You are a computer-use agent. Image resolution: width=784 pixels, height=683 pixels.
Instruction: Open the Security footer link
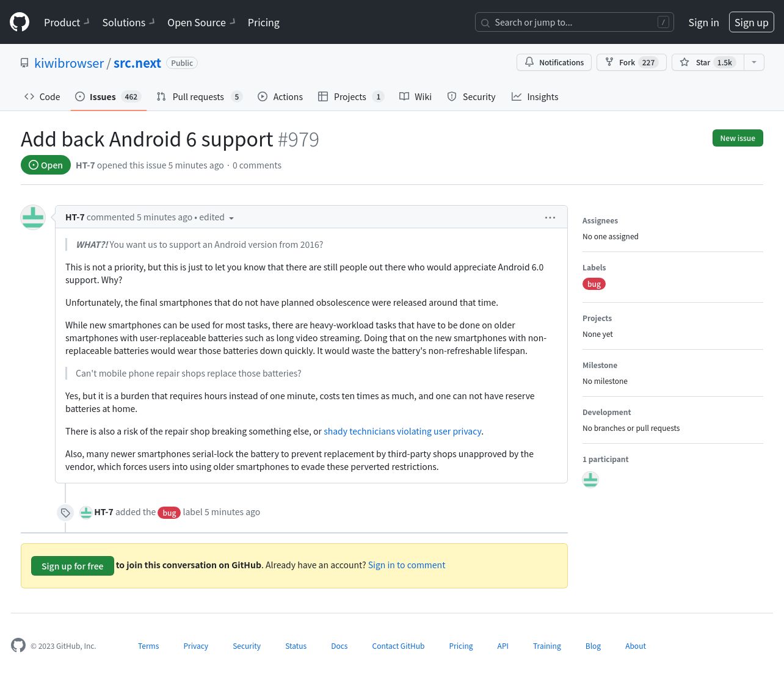(247, 646)
